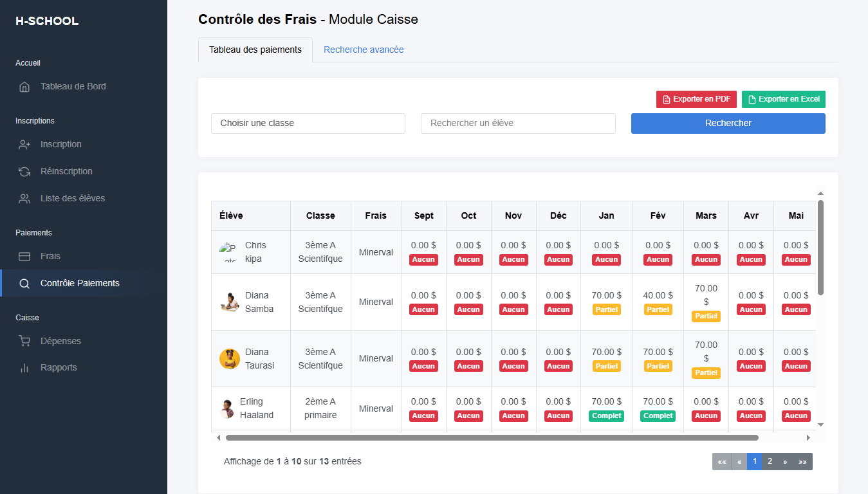Click the Rechercher button
Viewport: 868px width, 494px height.
(x=728, y=123)
